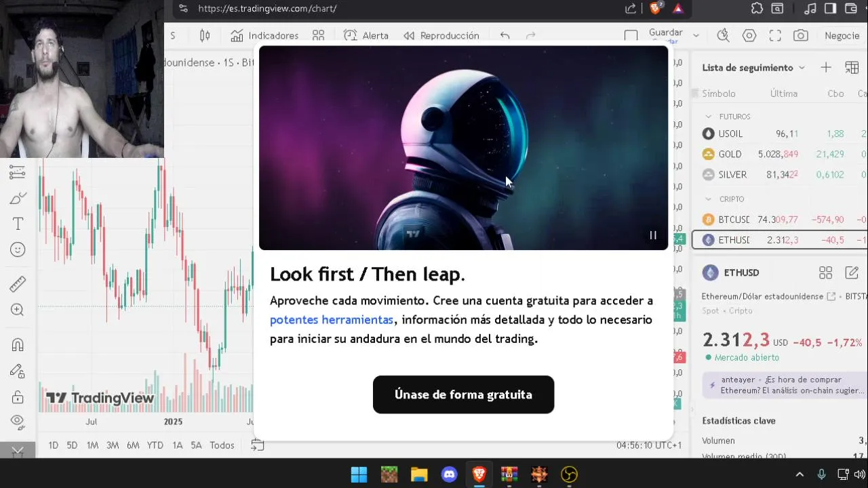Click time zone 04:56:10 UTC+1

[649, 445]
